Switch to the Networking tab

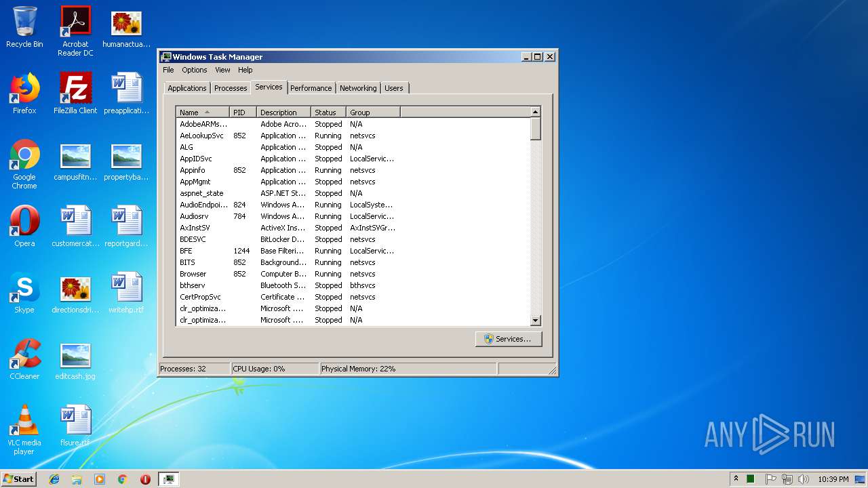point(358,88)
